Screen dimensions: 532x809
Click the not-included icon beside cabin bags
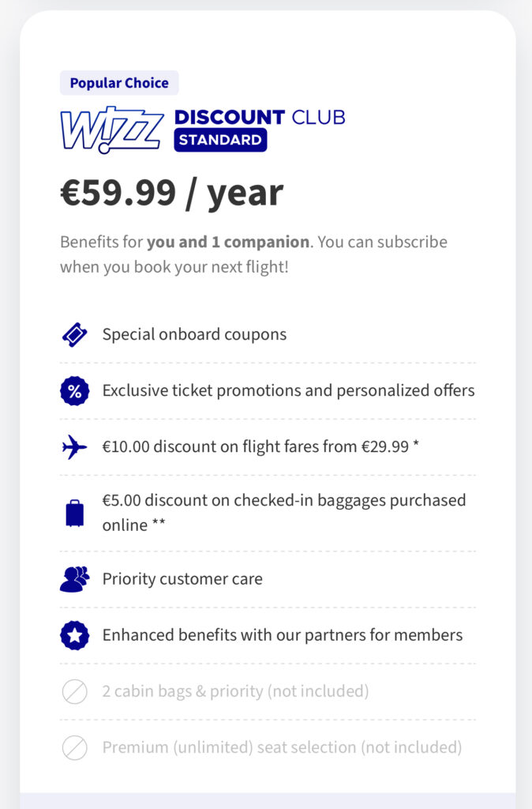75,691
